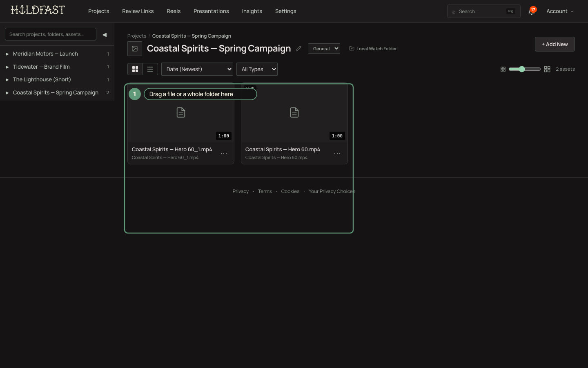Image resolution: width=588 pixels, height=368 pixels.
Task: Click the file icon on Hero 60_1.mp4 card
Action: tap(181, 112)
